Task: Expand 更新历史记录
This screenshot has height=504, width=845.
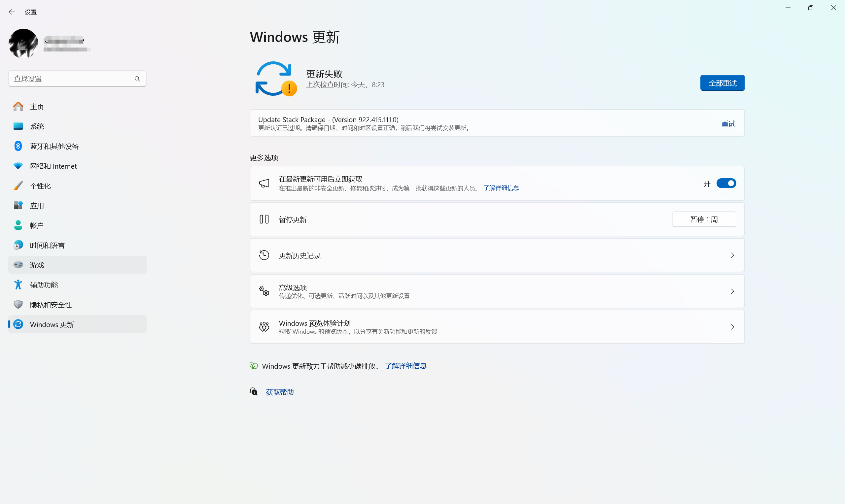Action: coord(732,255)
